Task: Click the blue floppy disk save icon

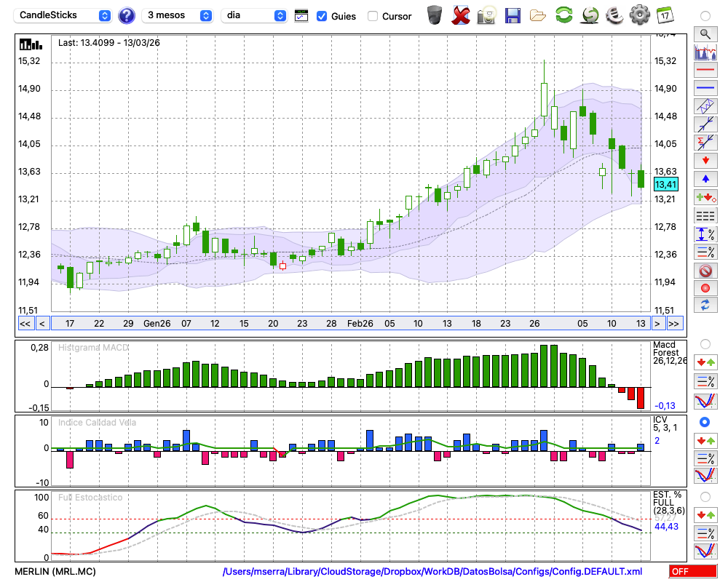Action: coord(512,15)
